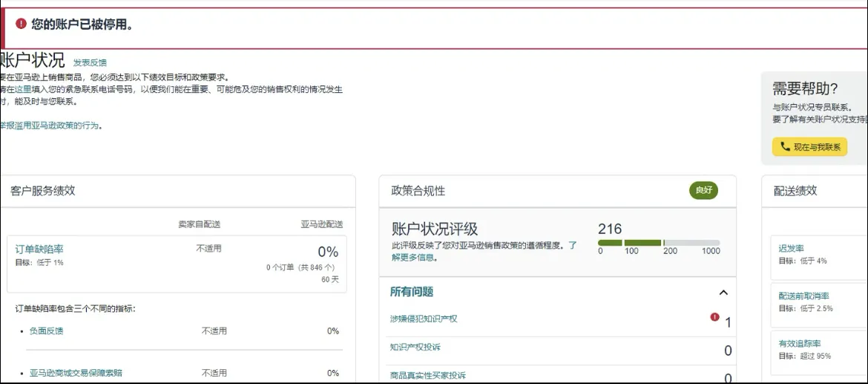Click 订单缺陷率包含三个不同的指标 text
The height and width of the screenshot is (384, 868).
(x=75, y=309)
